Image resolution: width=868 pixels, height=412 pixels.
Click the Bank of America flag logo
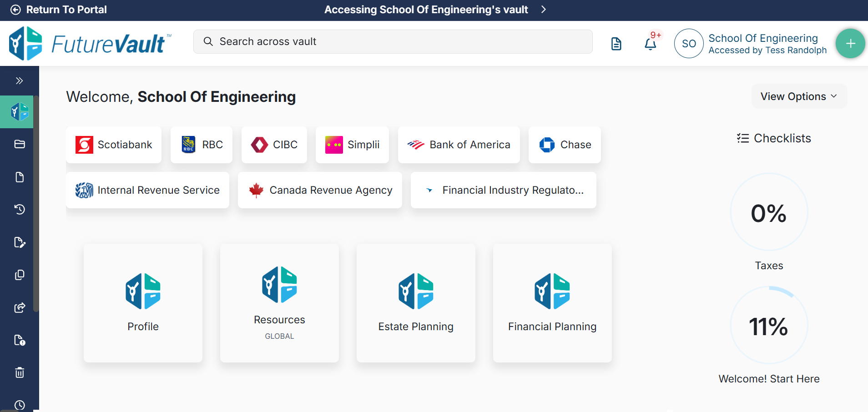[x=416, y=145]
